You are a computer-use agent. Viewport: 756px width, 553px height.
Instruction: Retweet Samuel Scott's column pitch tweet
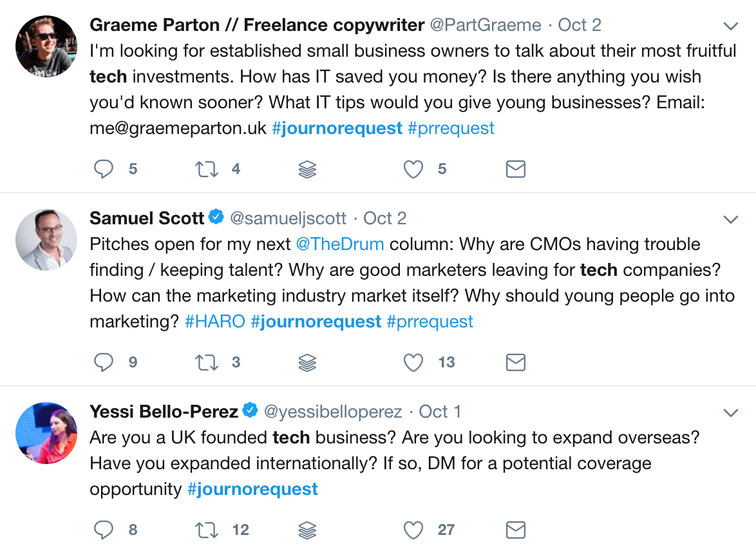(207, 363)
